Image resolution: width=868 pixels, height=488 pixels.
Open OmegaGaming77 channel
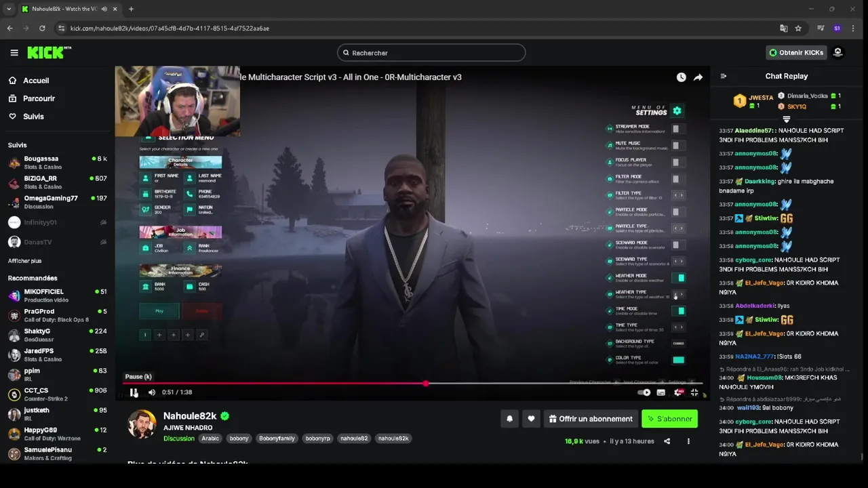click(57, 202)
